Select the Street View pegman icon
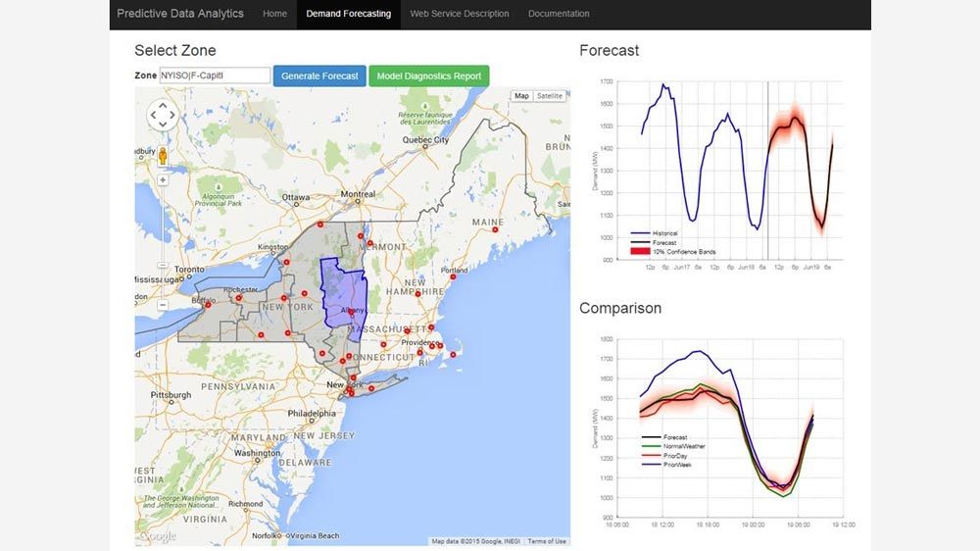This screenshot has height=551, width=980. tap(162, 155)
